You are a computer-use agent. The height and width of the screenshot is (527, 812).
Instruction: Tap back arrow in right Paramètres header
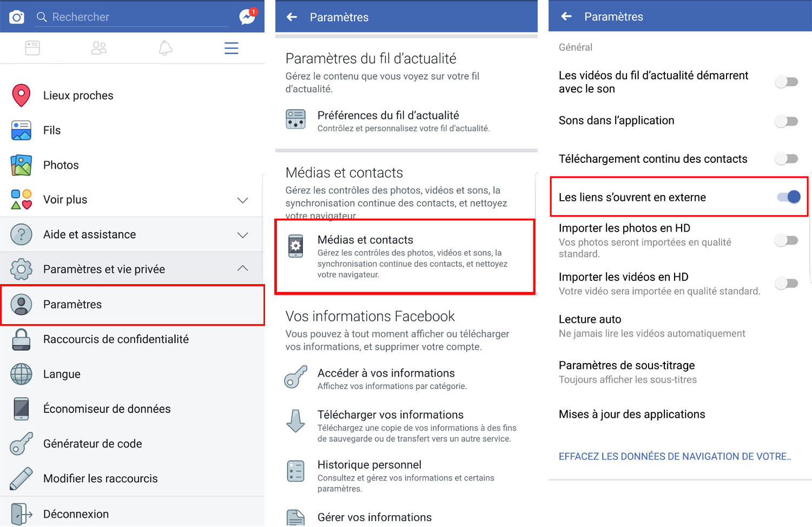(x=566, y=17)
